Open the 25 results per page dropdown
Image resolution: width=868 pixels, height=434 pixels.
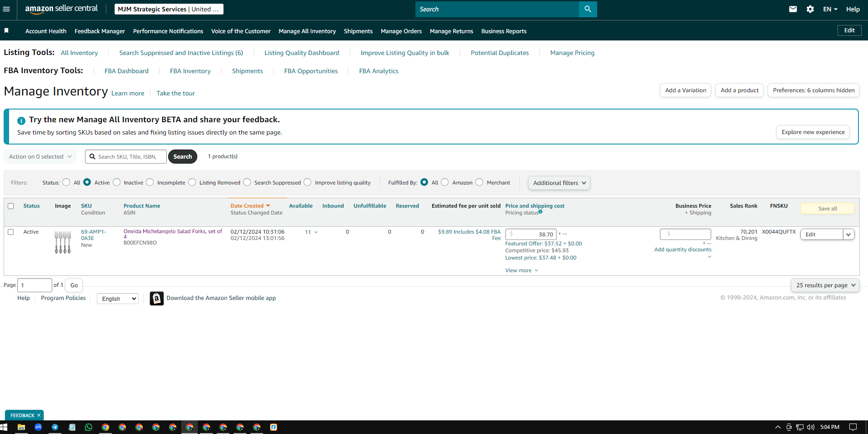[x=825, y=285]
